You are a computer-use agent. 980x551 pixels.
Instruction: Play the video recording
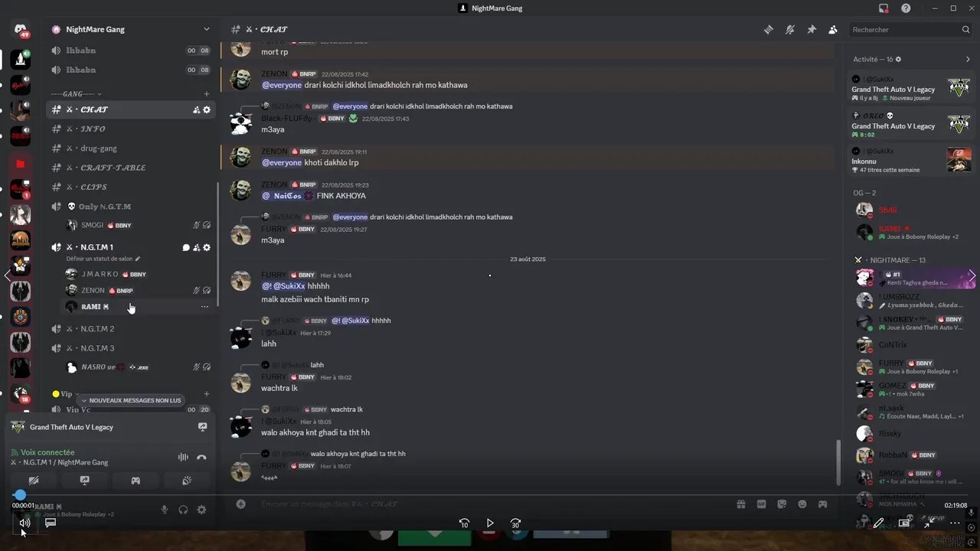point(490,523)
